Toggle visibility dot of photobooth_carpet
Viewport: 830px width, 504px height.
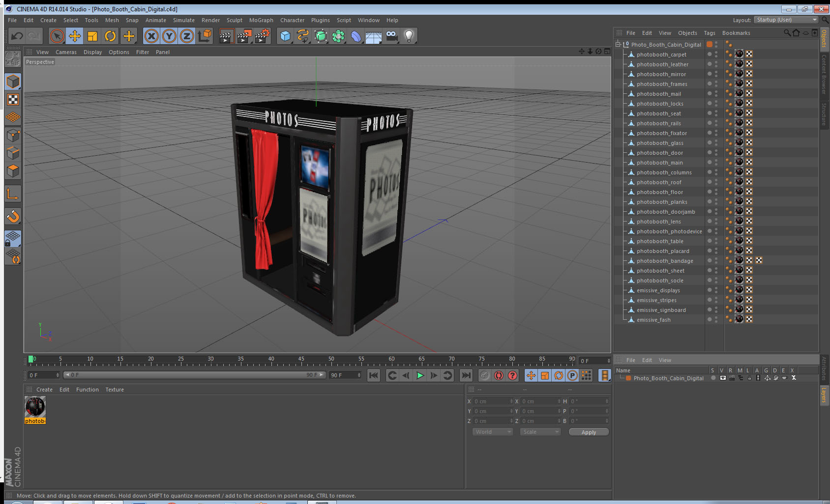click(710, 54)
